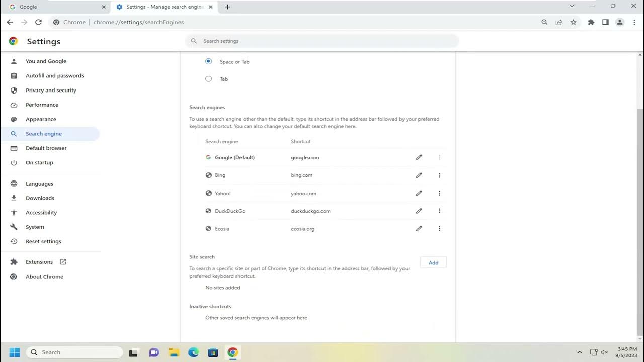Click the browser Back arrow
644x362 pixels.
pos(10,22)
